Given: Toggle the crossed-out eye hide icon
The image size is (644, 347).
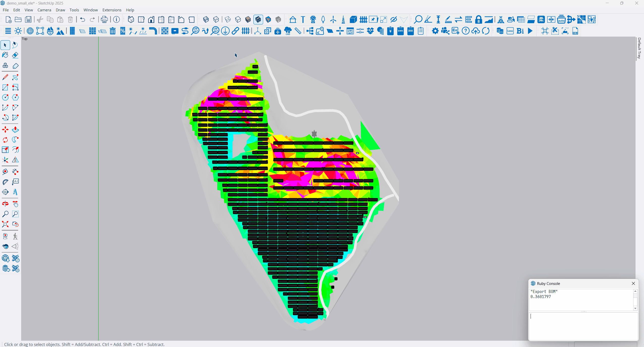Looking at the screenshot, I should [x=393, y=19].
